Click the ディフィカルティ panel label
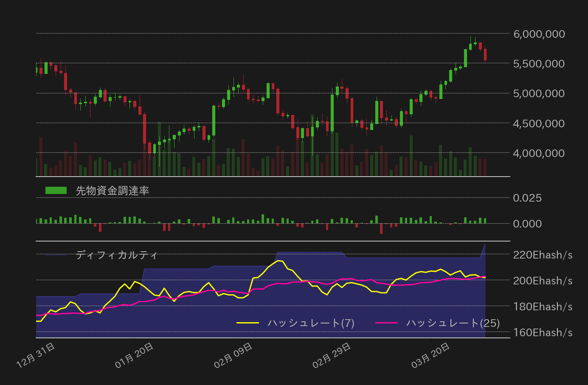 pyautogui.click(x=117, y=255)
